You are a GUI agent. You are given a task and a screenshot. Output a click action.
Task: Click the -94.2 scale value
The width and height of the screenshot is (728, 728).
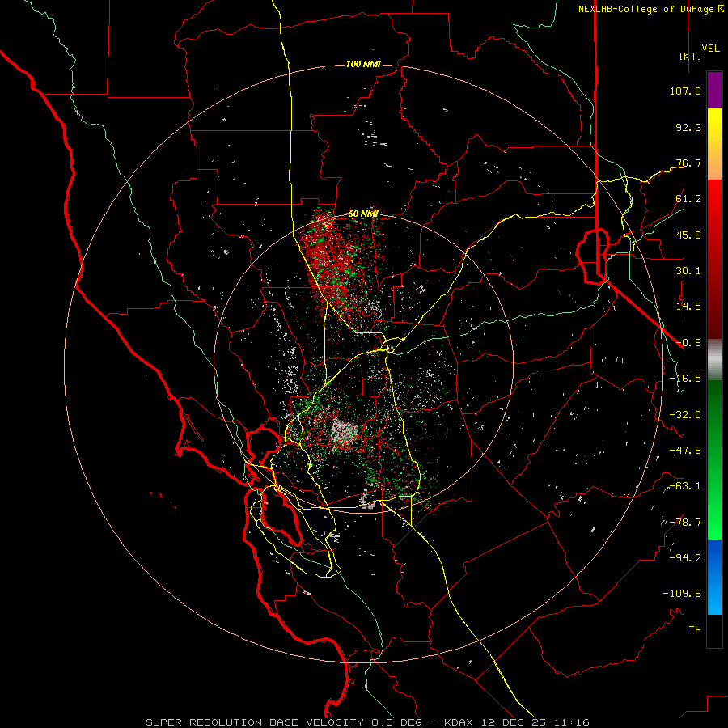pos(685,557)
